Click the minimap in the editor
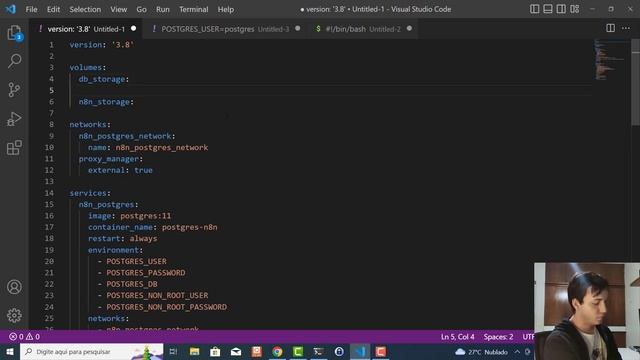The height and width of the screenshot is (360, 640). pos(610,60)
